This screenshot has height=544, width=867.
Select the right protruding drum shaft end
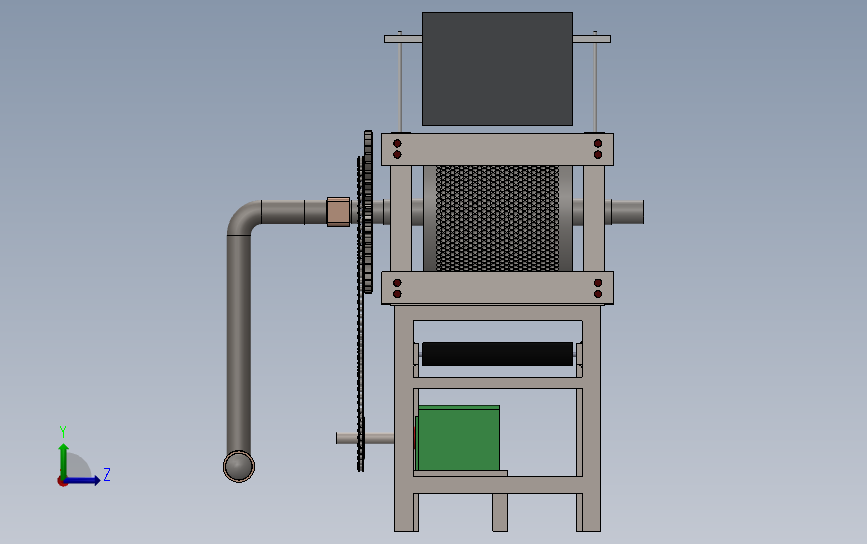(x=627, y=212)
